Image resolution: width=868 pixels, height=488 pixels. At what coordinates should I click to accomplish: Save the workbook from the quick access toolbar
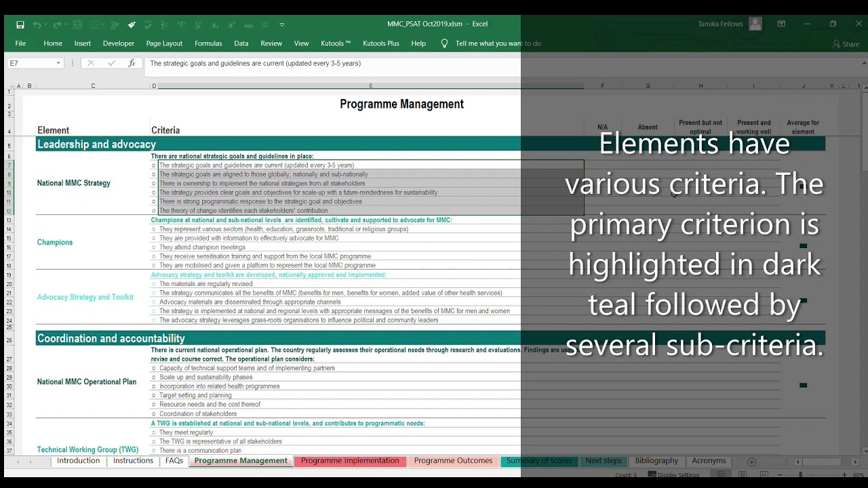point(20,25)
